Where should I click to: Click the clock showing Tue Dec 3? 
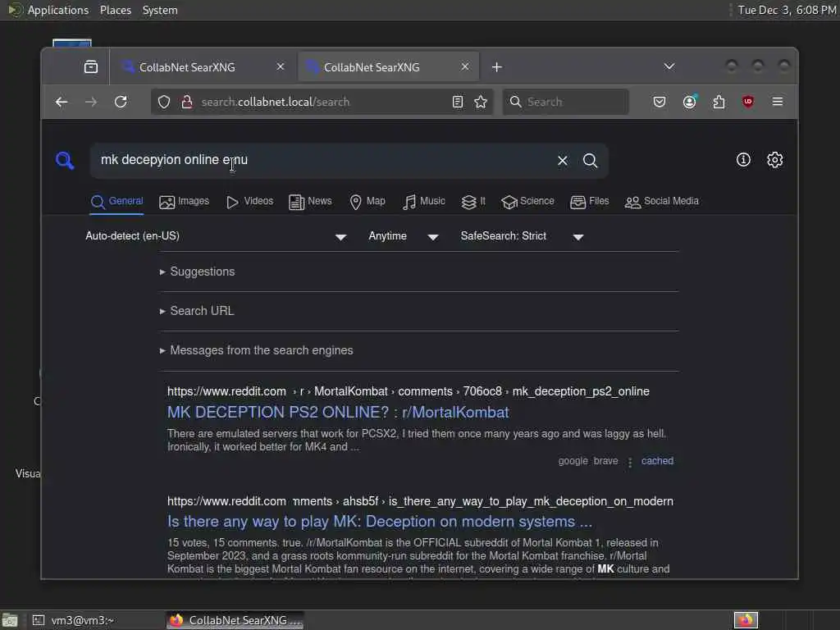[787, 10]
